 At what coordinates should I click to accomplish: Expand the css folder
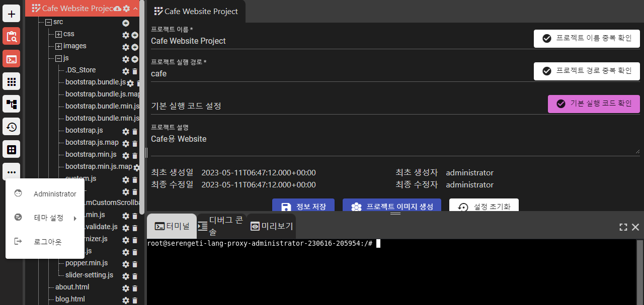(58, 34)
